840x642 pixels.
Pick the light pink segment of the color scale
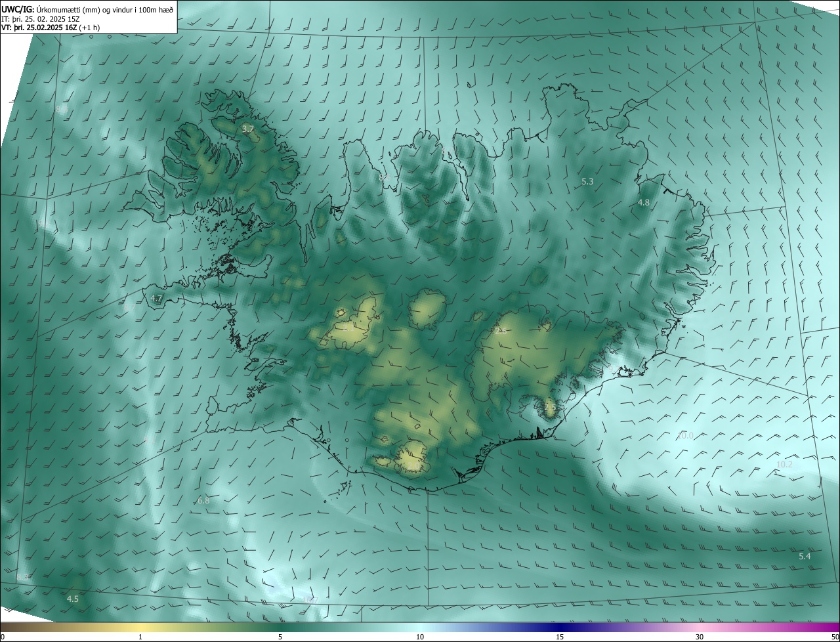tap(700, 627)
